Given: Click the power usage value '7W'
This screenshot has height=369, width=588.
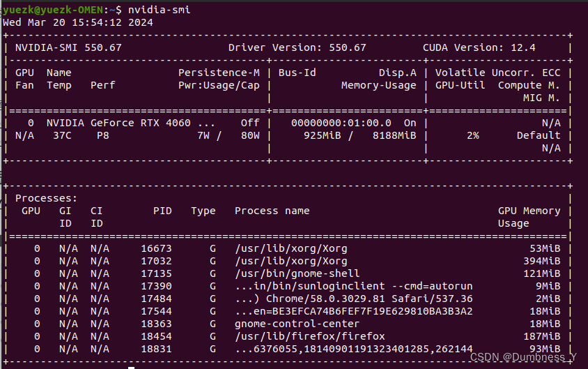Looking at the screenshot, I should 203,135.
